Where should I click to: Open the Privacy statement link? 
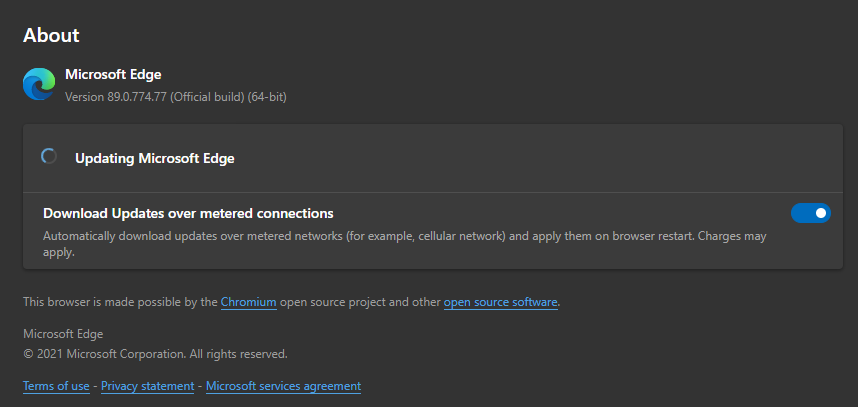[148, 386]
